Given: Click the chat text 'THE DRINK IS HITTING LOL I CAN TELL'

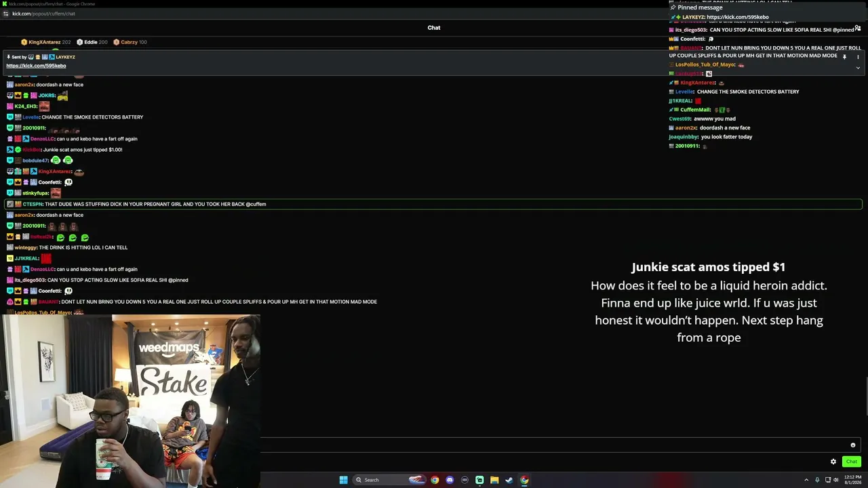Looking at the screenshot, I should point(83,247).
